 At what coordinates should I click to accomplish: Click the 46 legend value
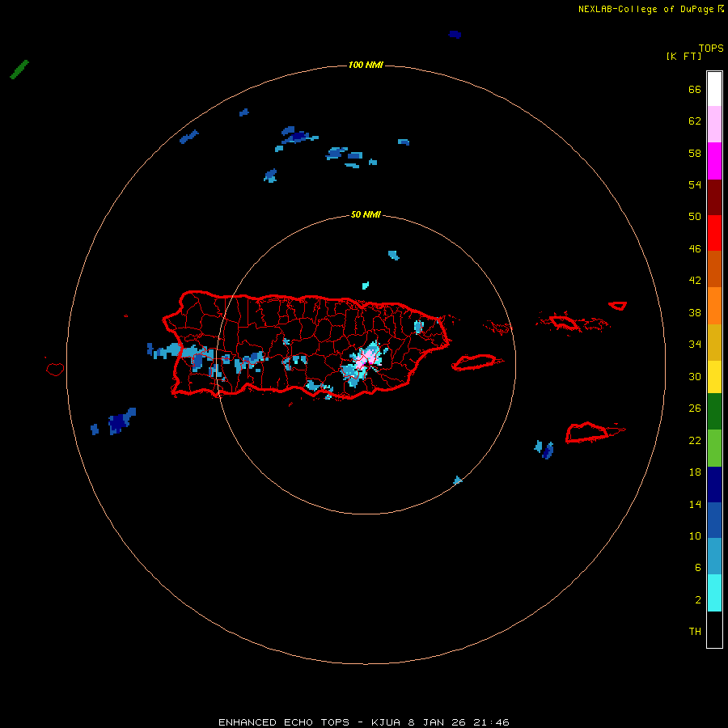coord(695,249)
